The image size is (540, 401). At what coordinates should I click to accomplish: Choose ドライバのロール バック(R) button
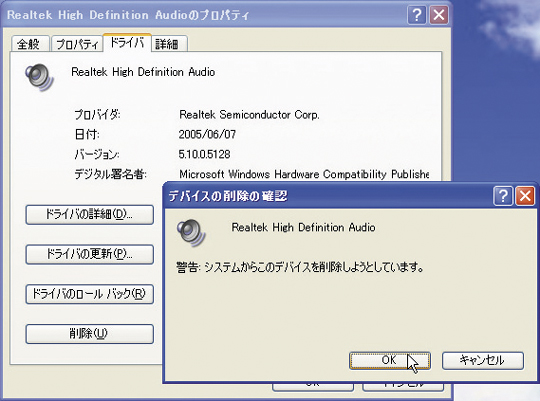[90, 294]
